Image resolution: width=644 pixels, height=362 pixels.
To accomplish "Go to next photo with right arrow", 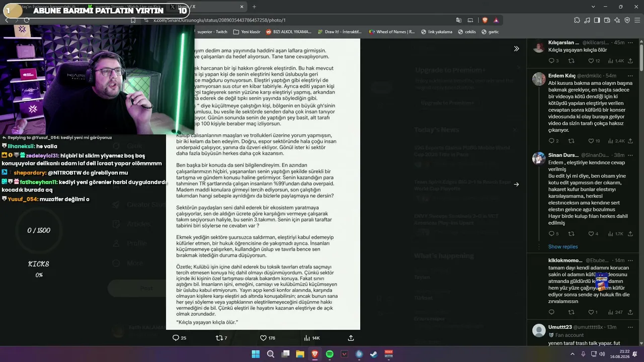I will 516,184.
